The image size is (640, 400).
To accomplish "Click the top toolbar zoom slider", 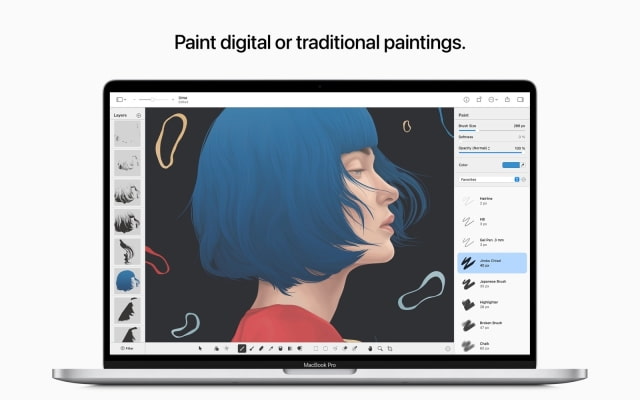I will (x=153, y=100).
